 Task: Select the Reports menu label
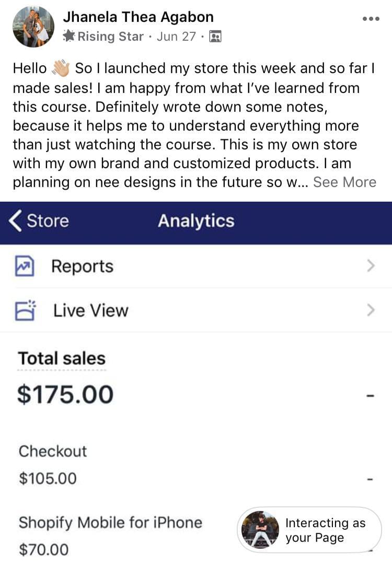tap(82, 266)
